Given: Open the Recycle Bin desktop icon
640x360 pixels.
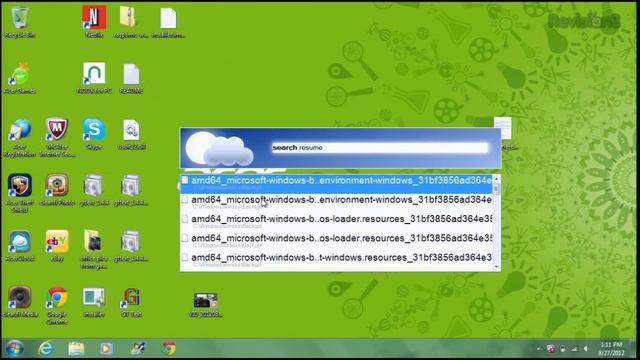Looking at the screenshot, I should 19,22.
